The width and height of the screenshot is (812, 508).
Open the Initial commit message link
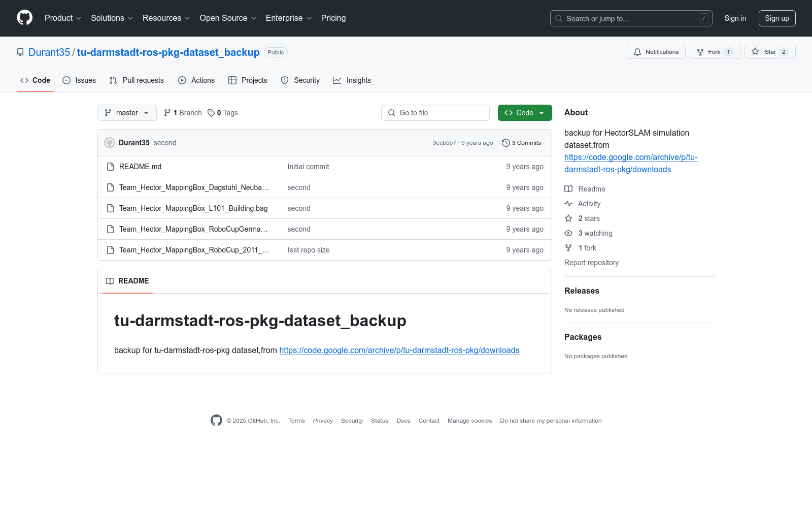tap(308, 167)
